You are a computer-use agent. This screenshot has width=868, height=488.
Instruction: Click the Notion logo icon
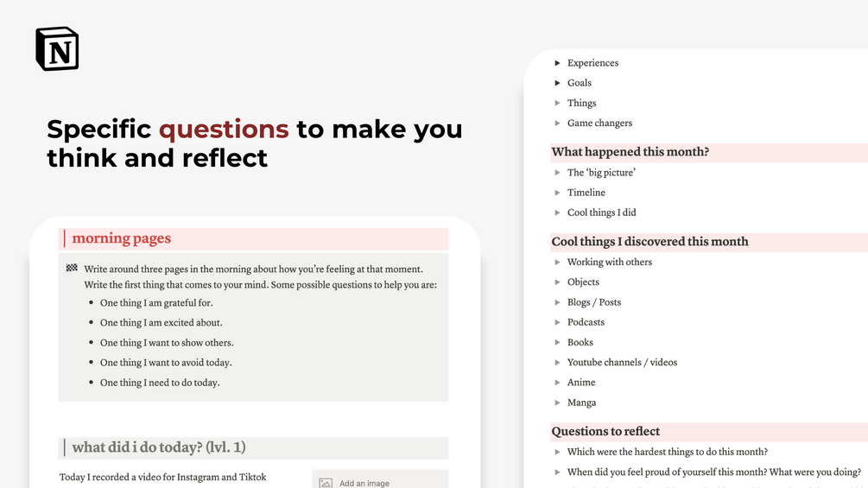coord(57,48)
